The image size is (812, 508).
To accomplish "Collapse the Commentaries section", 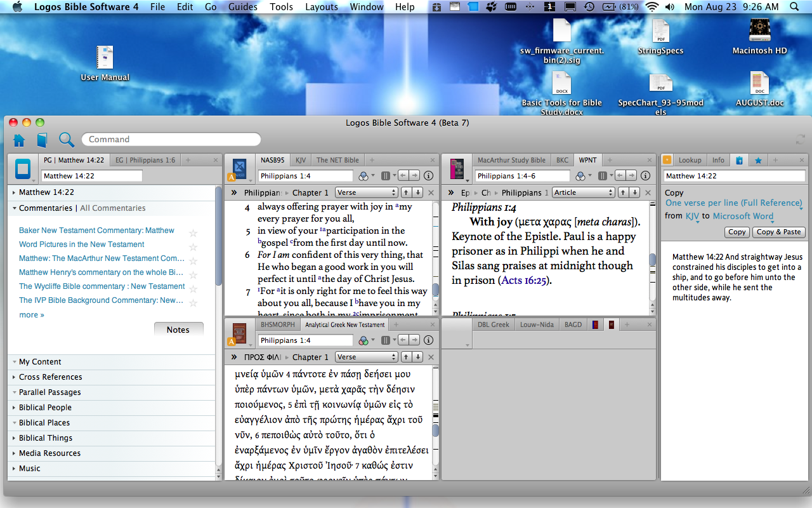I will 14,208.
